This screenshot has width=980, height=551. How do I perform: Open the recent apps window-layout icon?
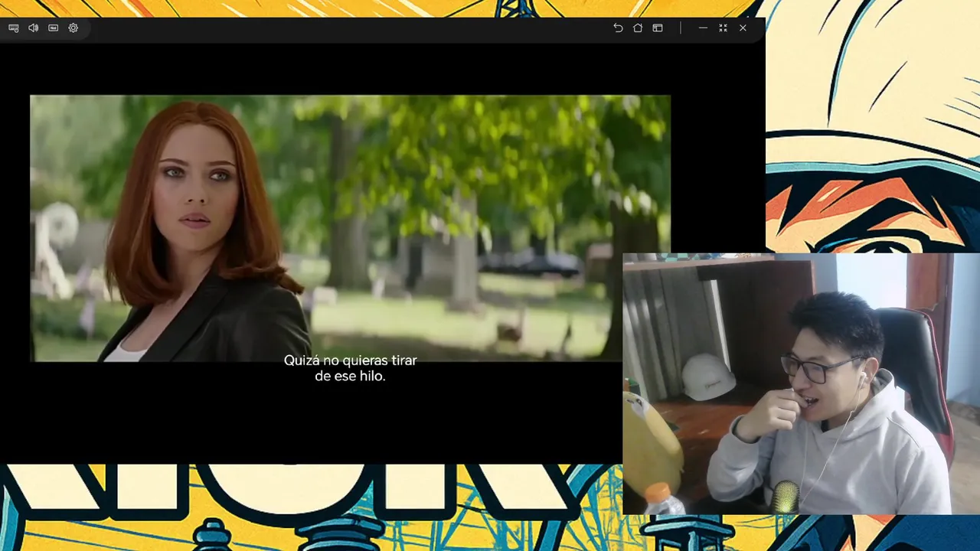click(658, 28)
